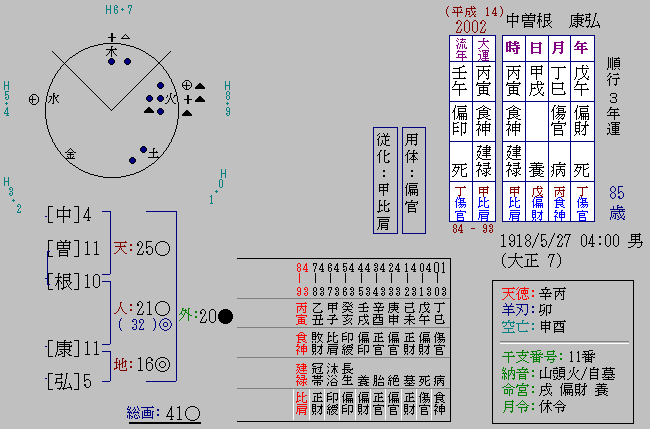Click the 火 (fire) element symbol

pyautogui.click(x=171, y=99)
